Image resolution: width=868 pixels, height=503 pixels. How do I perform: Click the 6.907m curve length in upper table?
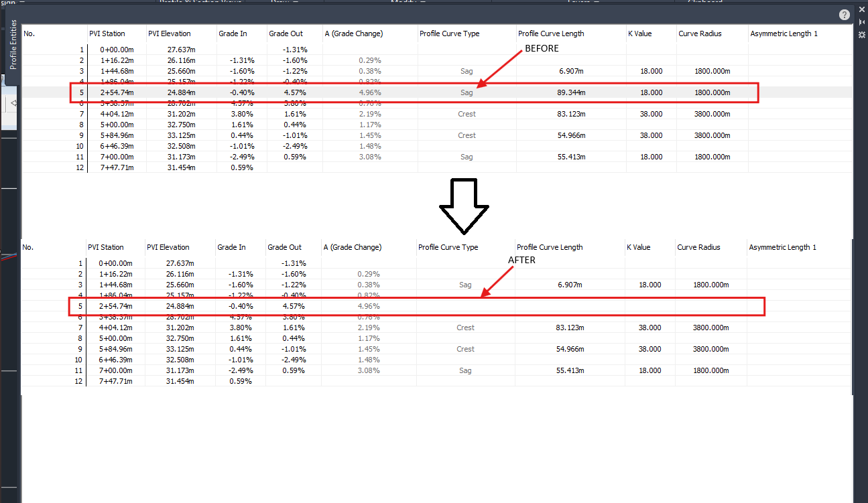tap(571, 71)
